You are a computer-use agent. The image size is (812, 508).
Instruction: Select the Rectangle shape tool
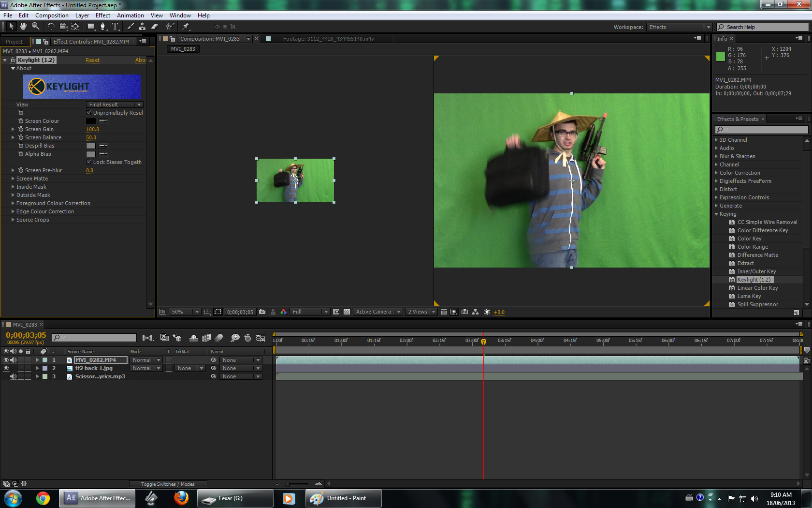point(91,27)
